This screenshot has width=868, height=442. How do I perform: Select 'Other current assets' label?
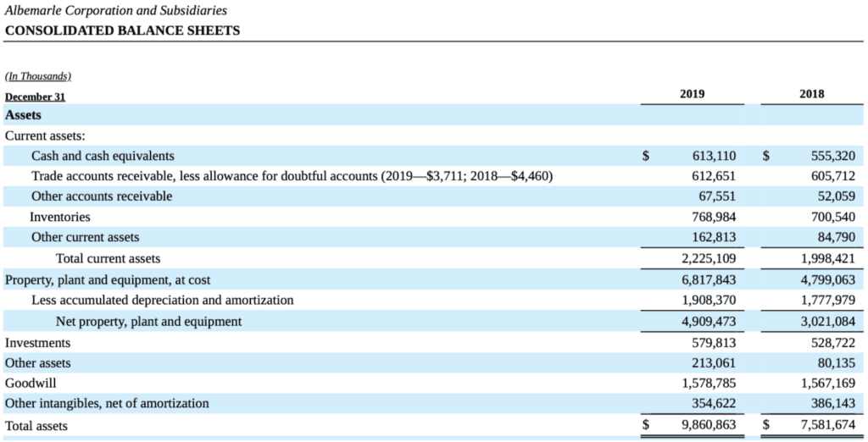[85, 237]
